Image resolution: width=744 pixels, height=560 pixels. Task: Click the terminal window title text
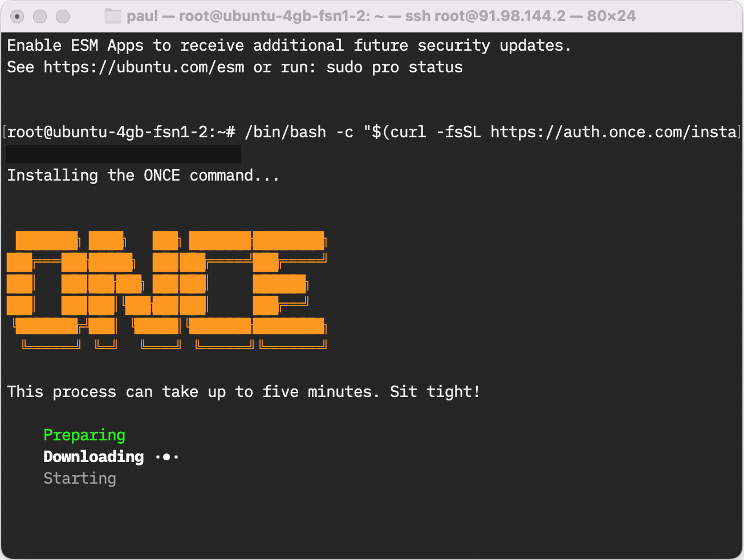[x=381, y=16]
